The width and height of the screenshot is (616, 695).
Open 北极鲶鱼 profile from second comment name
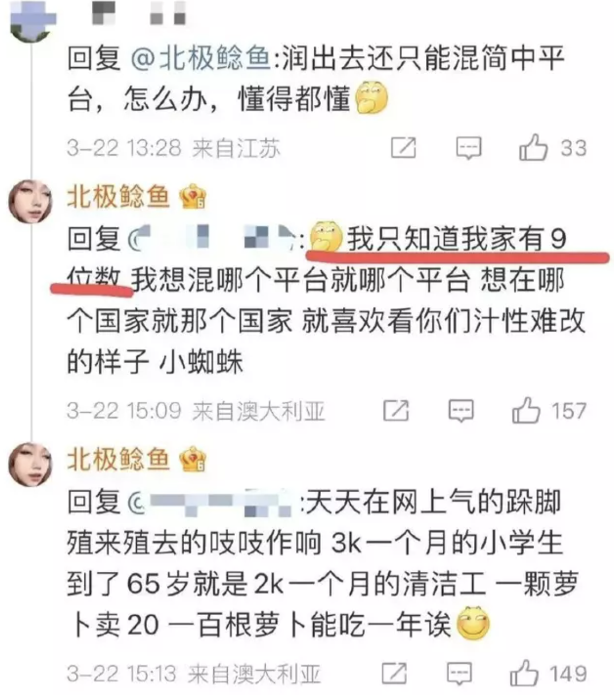[119, 197]
